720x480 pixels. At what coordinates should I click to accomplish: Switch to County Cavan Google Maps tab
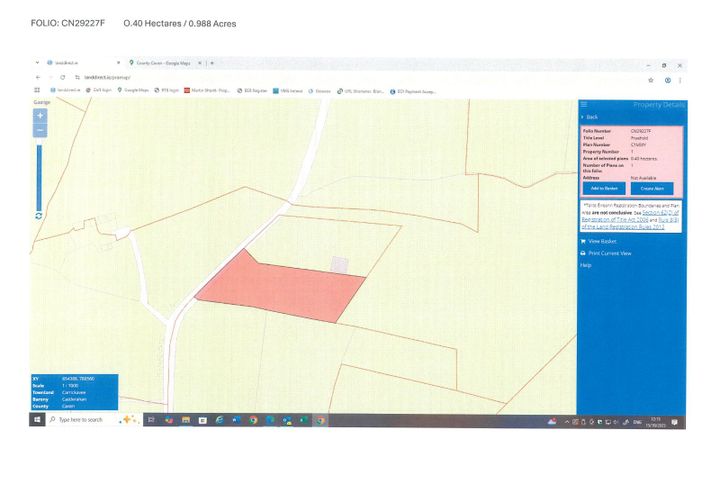(x=161, y=63)
